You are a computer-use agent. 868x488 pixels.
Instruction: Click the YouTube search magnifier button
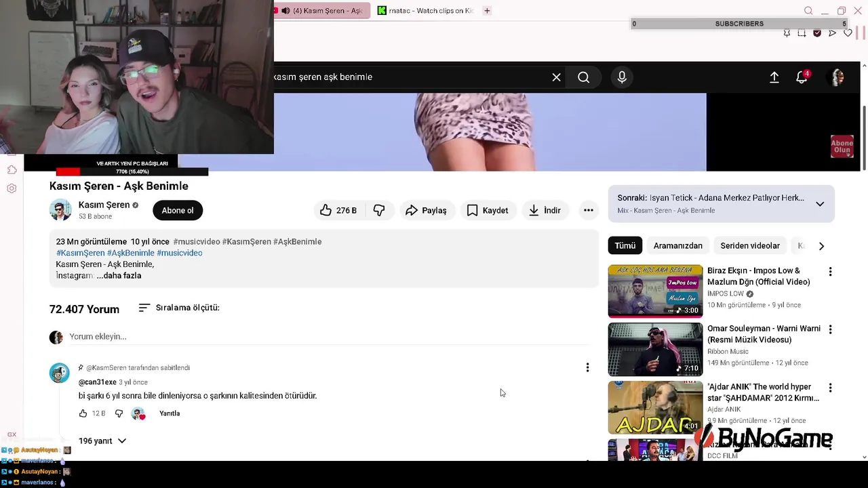click(583, 77)
